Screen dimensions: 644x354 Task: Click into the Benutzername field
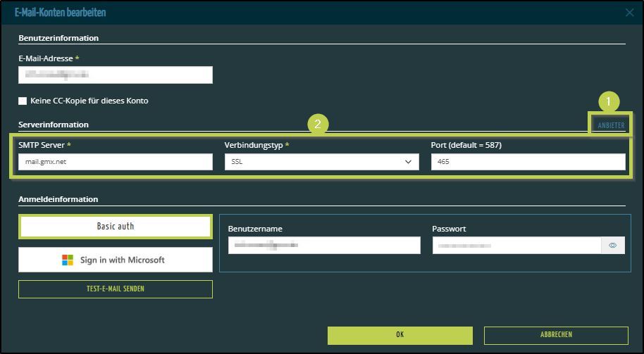pyautogui.click(x=323, y=246)
